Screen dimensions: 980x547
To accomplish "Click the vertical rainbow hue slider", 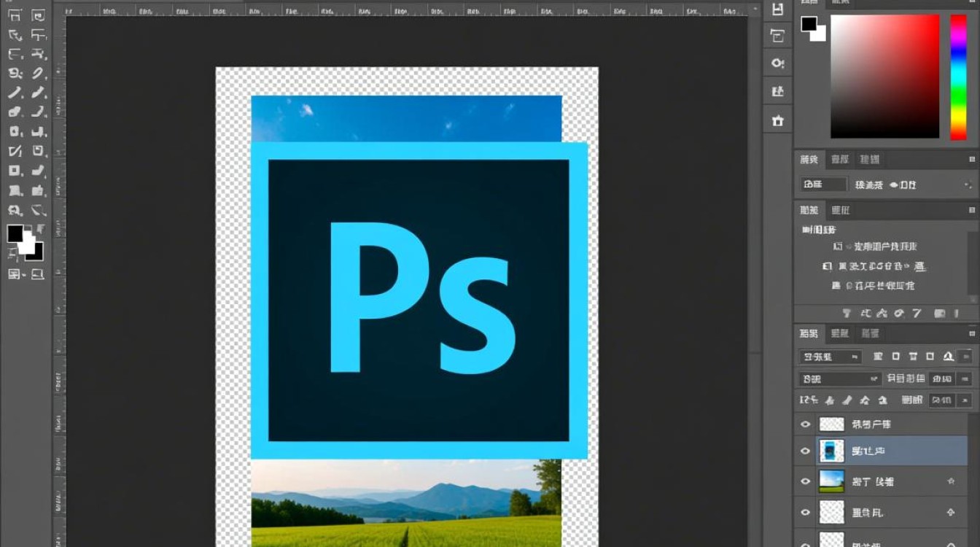I will pos(958,77).
